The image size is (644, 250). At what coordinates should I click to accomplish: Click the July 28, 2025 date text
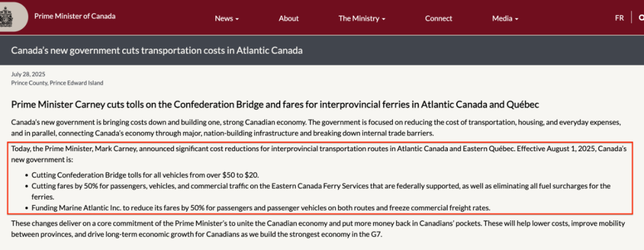[29, 74]
